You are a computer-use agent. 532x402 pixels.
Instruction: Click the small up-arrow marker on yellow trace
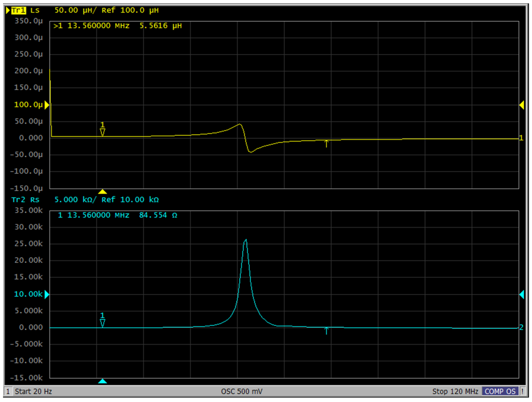(x=326, y=144)
